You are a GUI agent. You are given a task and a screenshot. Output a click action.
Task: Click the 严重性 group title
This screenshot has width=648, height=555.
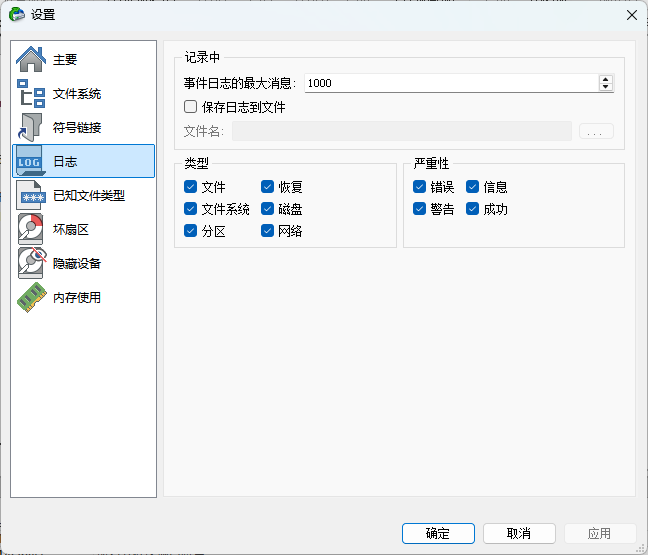coord(431,163)
